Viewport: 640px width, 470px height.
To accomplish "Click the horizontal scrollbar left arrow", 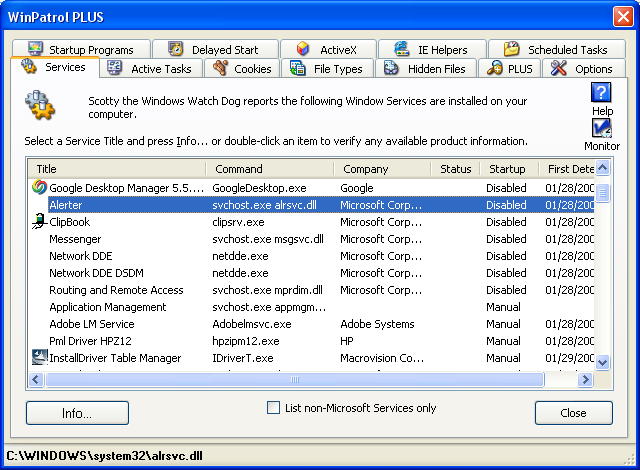I will pyautogui.click(x=36, y=379).
